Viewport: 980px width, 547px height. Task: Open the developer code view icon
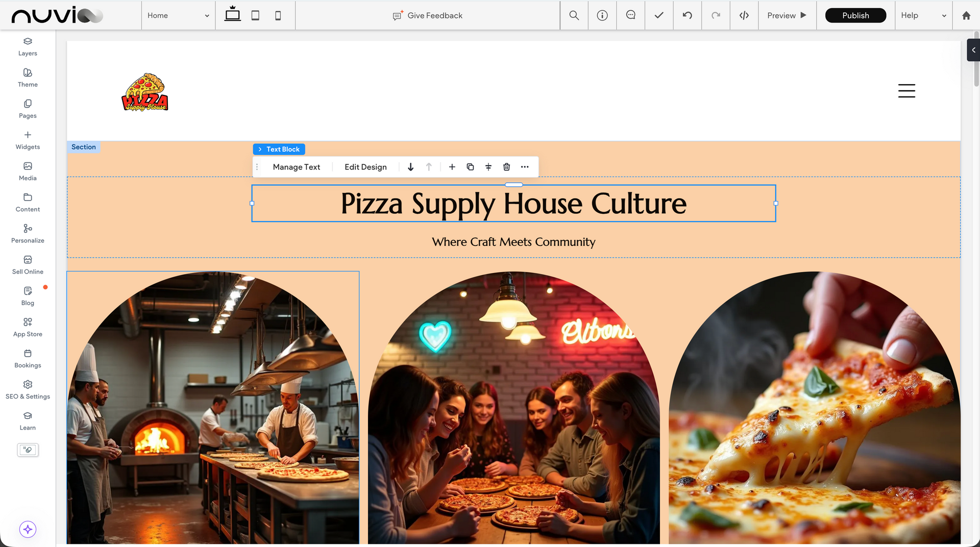coord(744,15)
